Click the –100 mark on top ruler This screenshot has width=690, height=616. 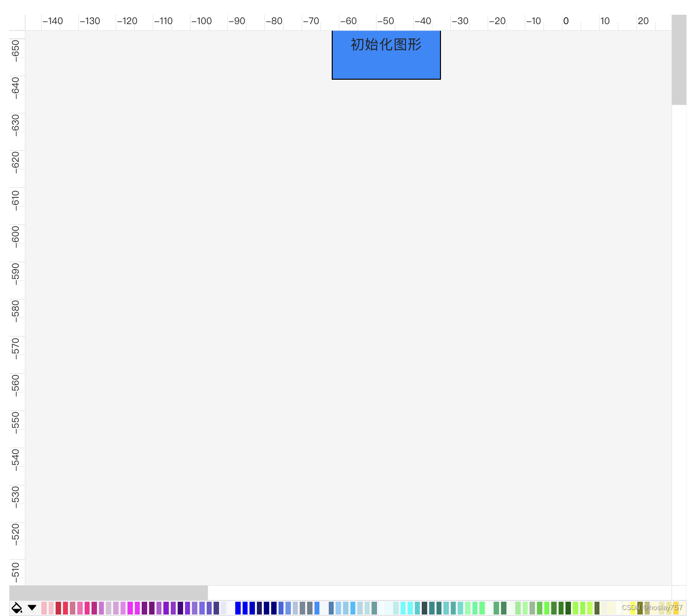click(x=201, y=21)
